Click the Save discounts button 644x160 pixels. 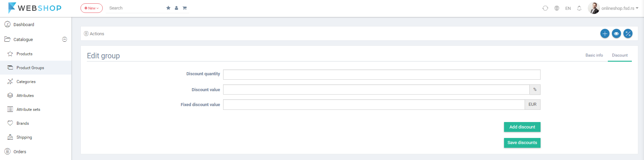point(522,143)
